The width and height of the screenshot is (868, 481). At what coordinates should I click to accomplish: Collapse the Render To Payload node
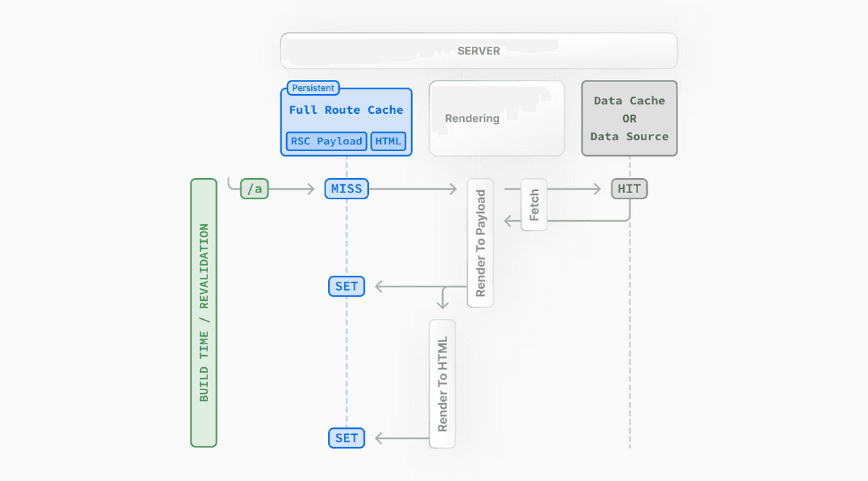pos(480,243)
